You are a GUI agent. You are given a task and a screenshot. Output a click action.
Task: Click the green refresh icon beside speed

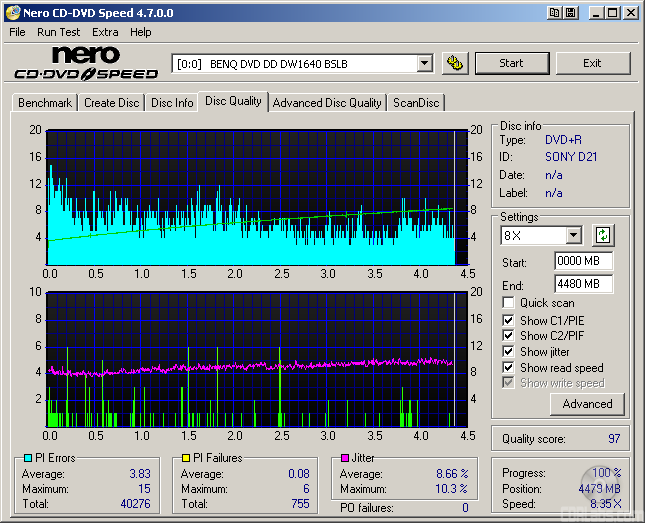602,236
